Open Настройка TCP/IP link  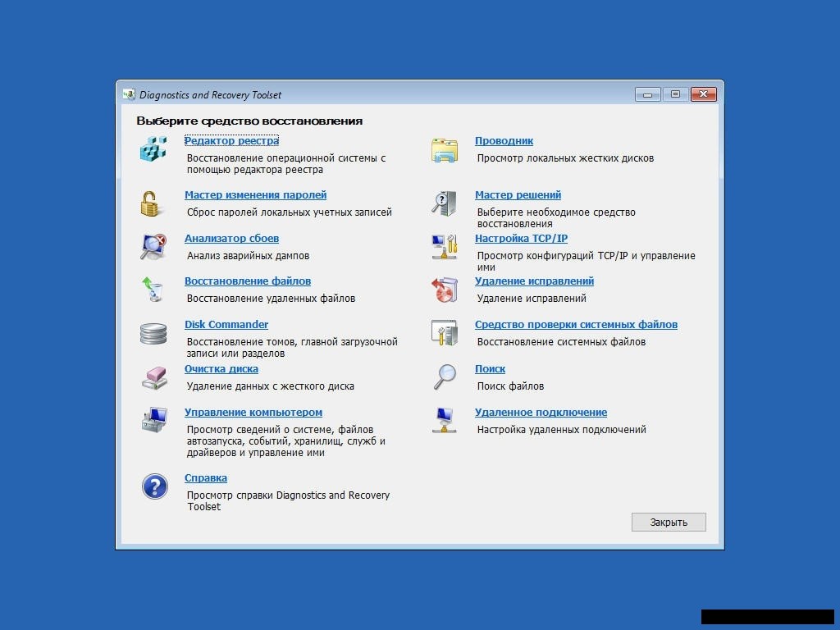point(521,239)
